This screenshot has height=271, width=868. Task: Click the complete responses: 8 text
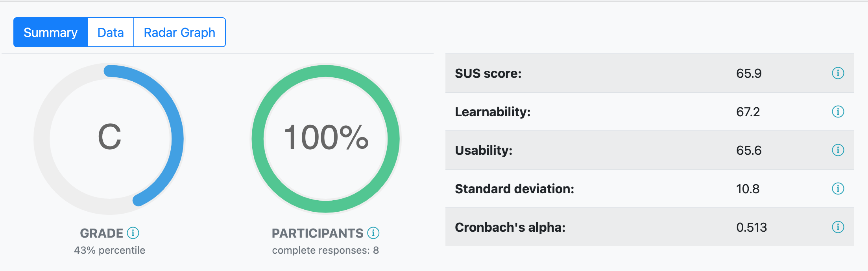pos(325,250)
